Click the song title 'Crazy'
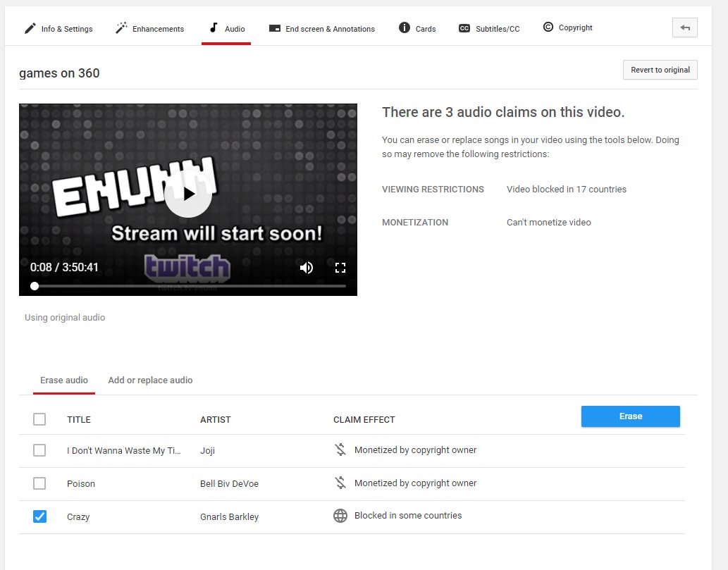The height and width of the screenshot is (570, 728). click(78, 517)
